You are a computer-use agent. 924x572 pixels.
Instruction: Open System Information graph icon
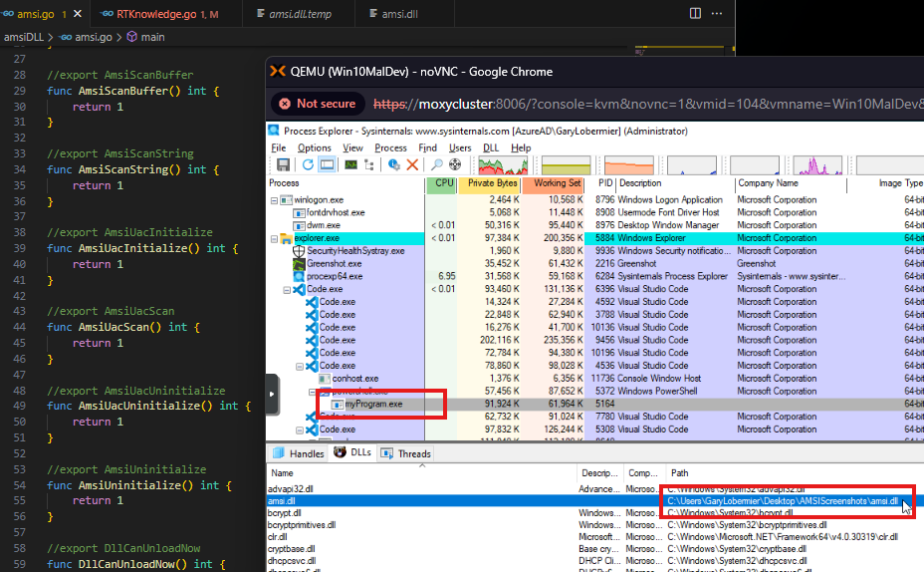[x=351, y=164]
